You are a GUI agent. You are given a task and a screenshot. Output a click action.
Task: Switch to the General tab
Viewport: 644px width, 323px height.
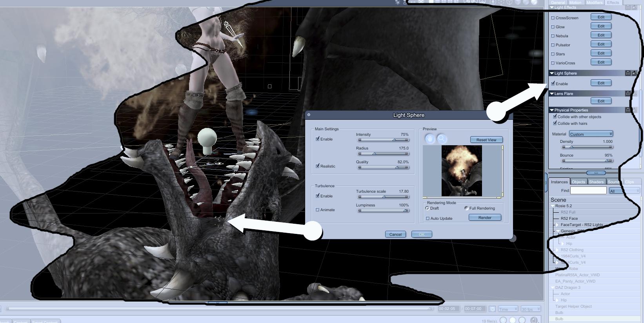coord(558,2)
